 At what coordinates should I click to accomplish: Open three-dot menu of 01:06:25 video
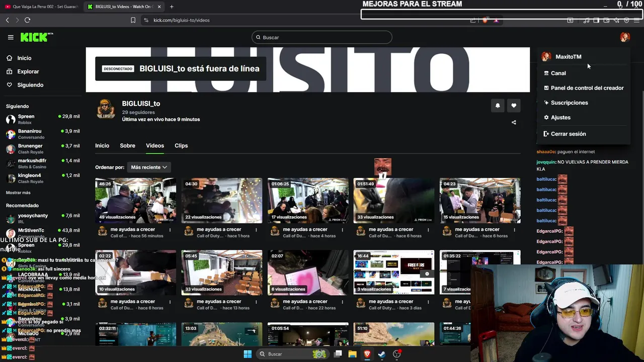pyautogui.click(x=342, y=230)
